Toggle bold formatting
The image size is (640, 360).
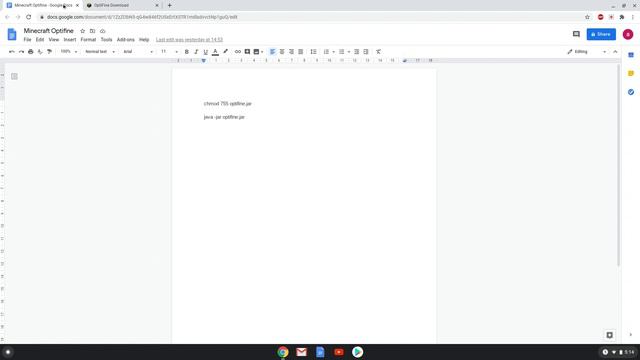tap(187, 52)
